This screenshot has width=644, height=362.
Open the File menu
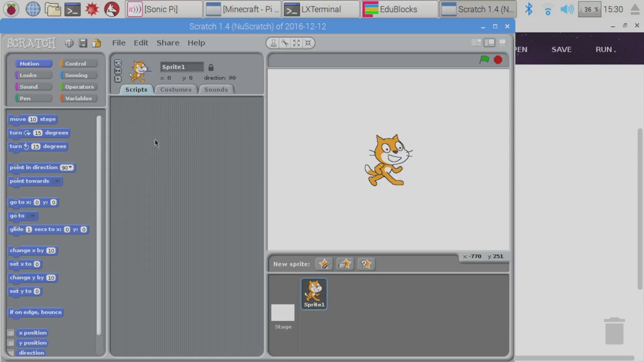(119, 43)
